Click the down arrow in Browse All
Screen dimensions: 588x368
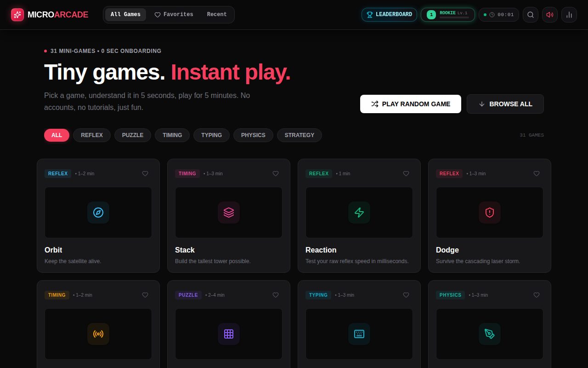click(x=482, y=104)
